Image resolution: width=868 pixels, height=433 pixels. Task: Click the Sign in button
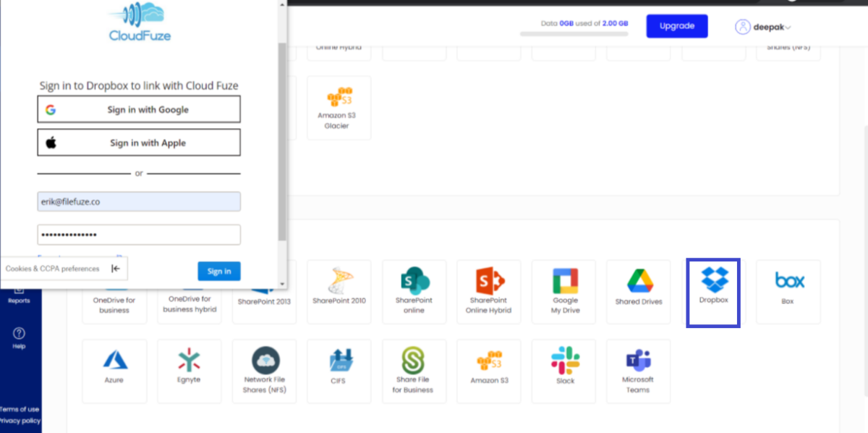(x=218, y=270)
